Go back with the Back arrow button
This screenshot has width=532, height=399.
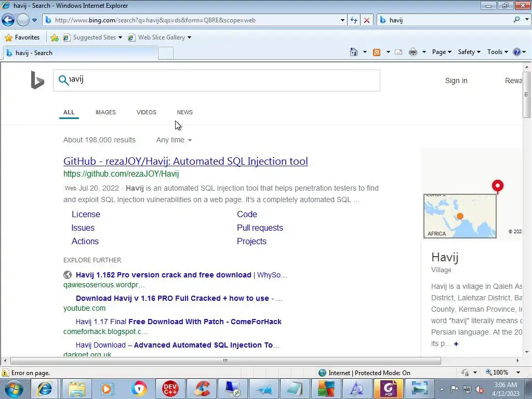(x=8, y=20)
